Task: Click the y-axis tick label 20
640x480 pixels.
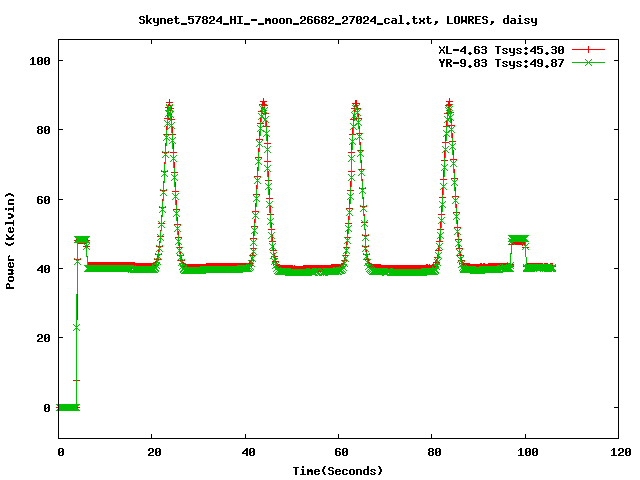Action: pos(43,338)
